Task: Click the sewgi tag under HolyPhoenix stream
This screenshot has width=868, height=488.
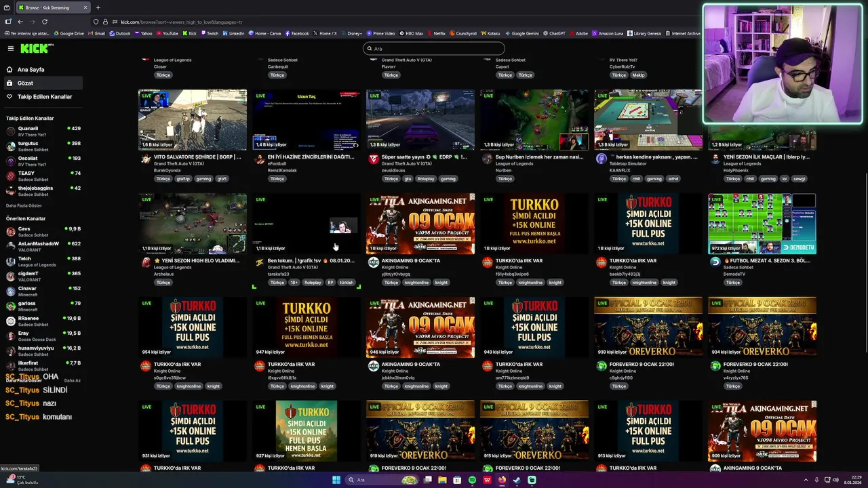Action: click(x=800, y=179)
